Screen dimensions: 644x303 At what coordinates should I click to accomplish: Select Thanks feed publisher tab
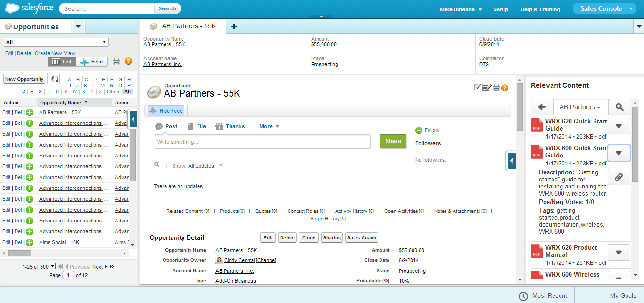click(x=230, y=126)
